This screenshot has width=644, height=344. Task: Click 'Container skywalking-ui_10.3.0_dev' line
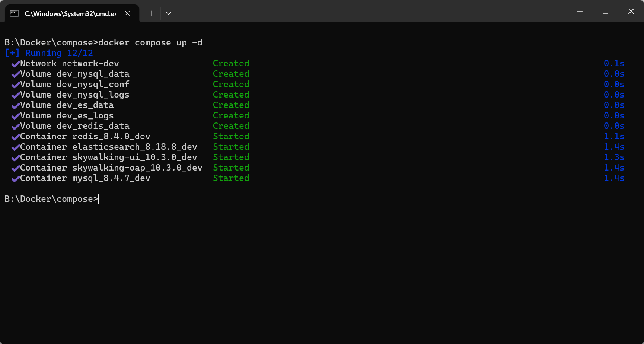click(x=109, y=157)
